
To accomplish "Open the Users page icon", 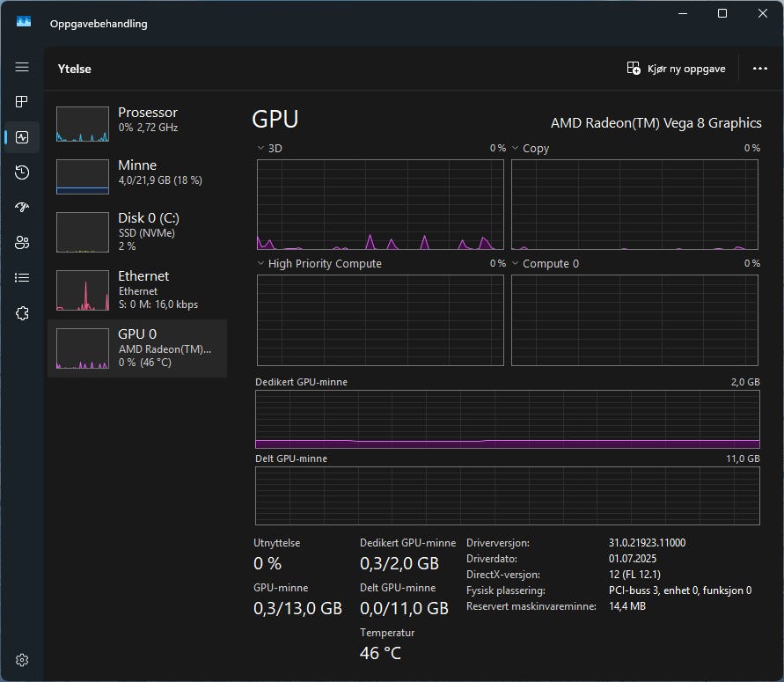I will (22, 243).
